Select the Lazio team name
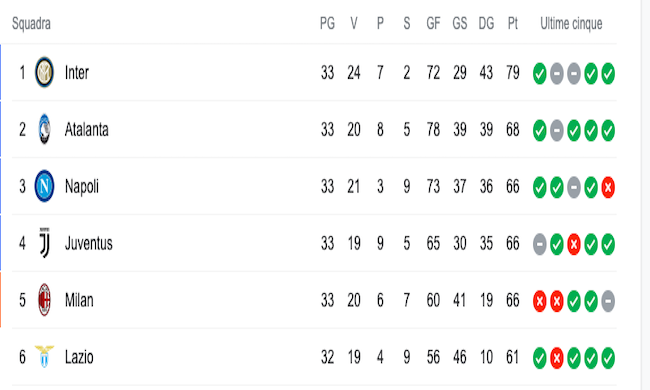Image resolution: width=650 pixels, height=390 pixels. [79, 357]
